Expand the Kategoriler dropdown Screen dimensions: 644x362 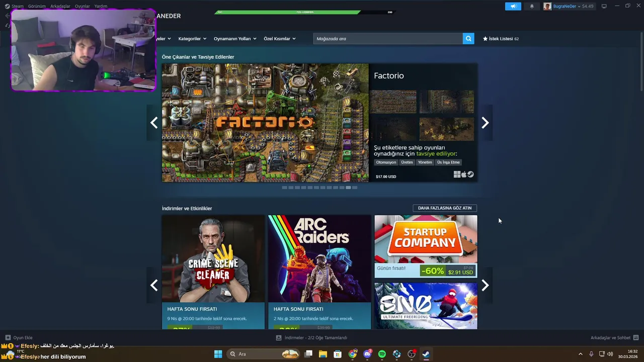click(x=192, y=39)
